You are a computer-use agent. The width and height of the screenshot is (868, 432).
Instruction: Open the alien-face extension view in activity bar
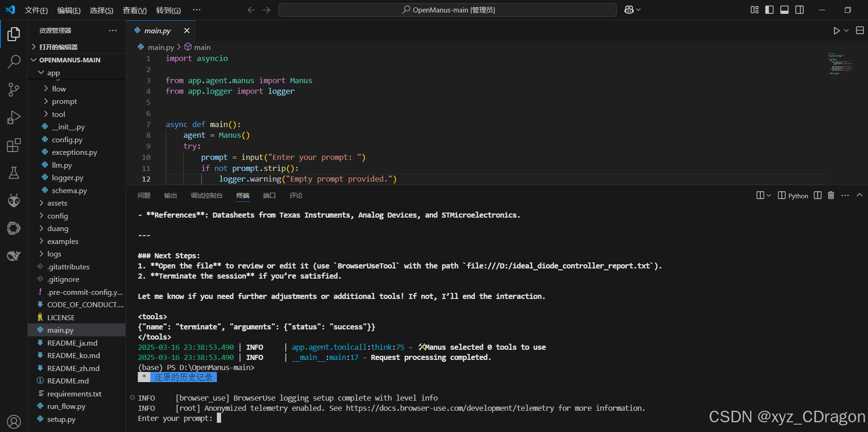pos(14,201)
